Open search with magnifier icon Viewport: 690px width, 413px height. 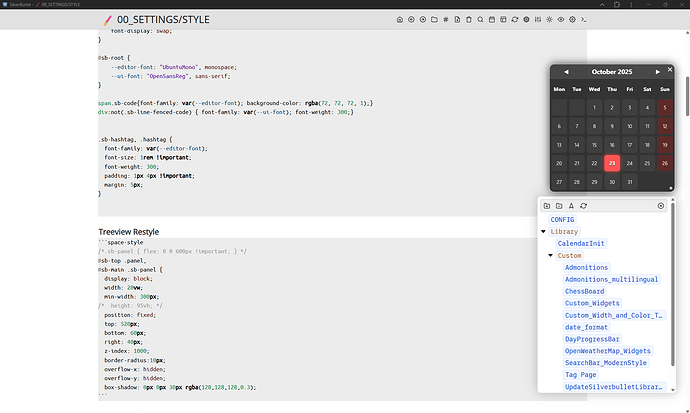pyautogui.click(x=480, y=20)
